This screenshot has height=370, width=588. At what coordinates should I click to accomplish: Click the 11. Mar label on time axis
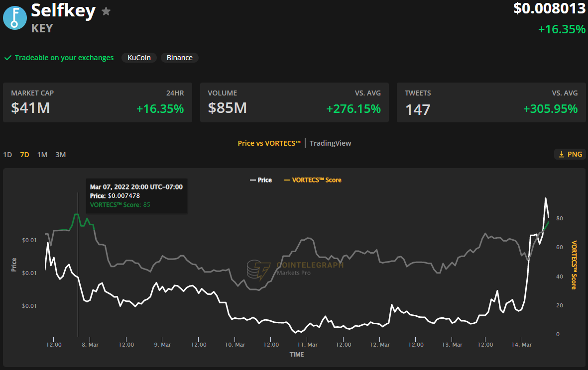307,345
